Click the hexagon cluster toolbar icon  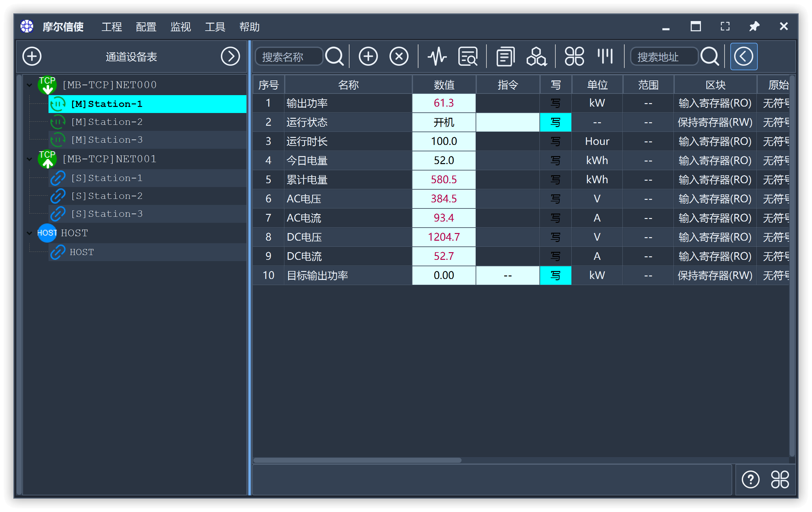[x=536, y=56]
